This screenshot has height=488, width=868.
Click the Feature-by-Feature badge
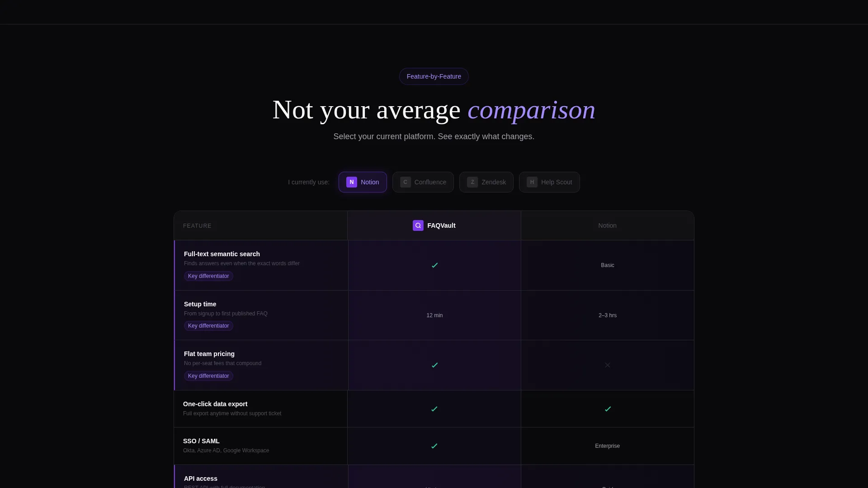click(x=434, y=76)
